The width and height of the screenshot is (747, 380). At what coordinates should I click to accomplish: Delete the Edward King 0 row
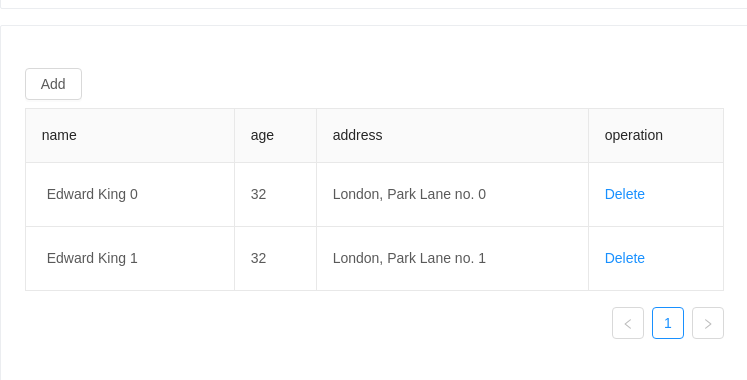pyautogui.click(x=625, y=194)
